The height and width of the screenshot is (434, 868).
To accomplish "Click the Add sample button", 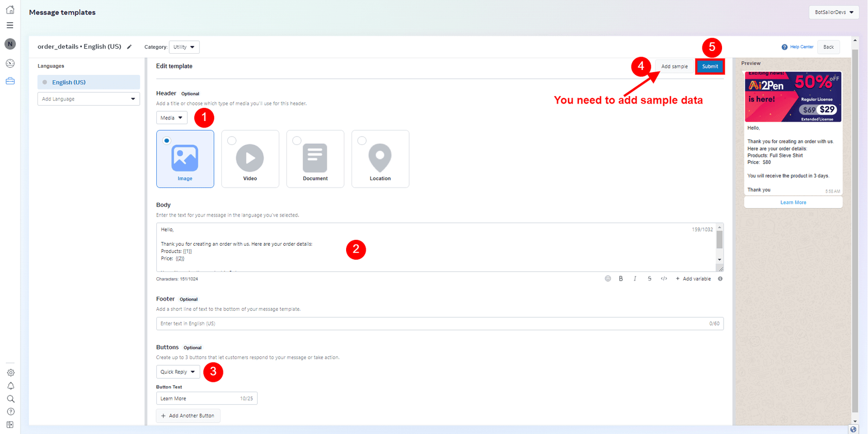I will [674, 66].
